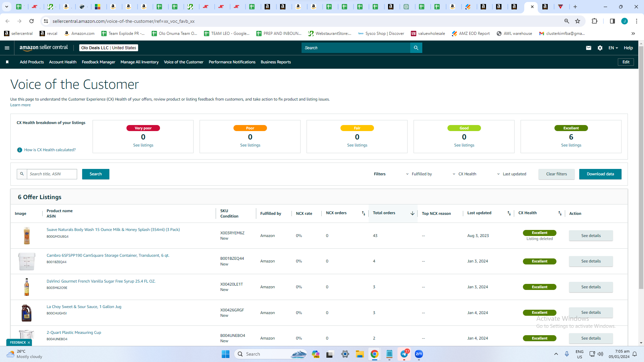The height and width of the screenshot is (362, 644).
Task: Click the Search title, ASIN input field
Action: point(52,174)
